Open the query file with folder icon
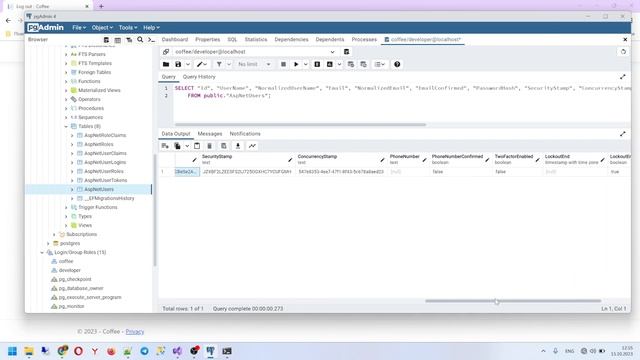Screen dimensions: 640x360 coord(166,64)
